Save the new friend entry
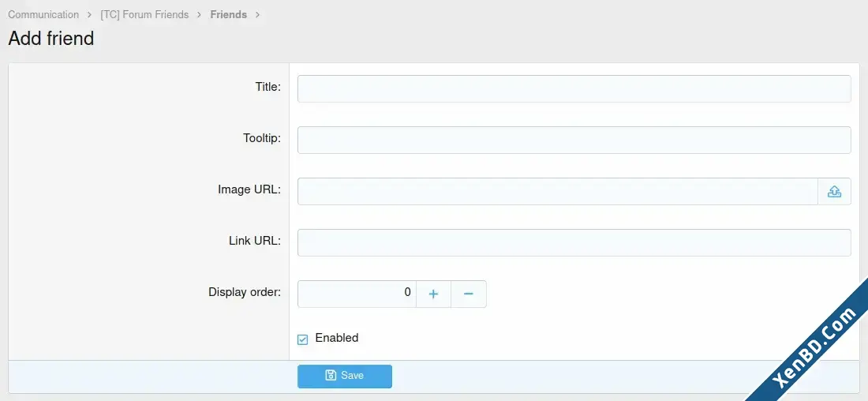 [344, 376]
